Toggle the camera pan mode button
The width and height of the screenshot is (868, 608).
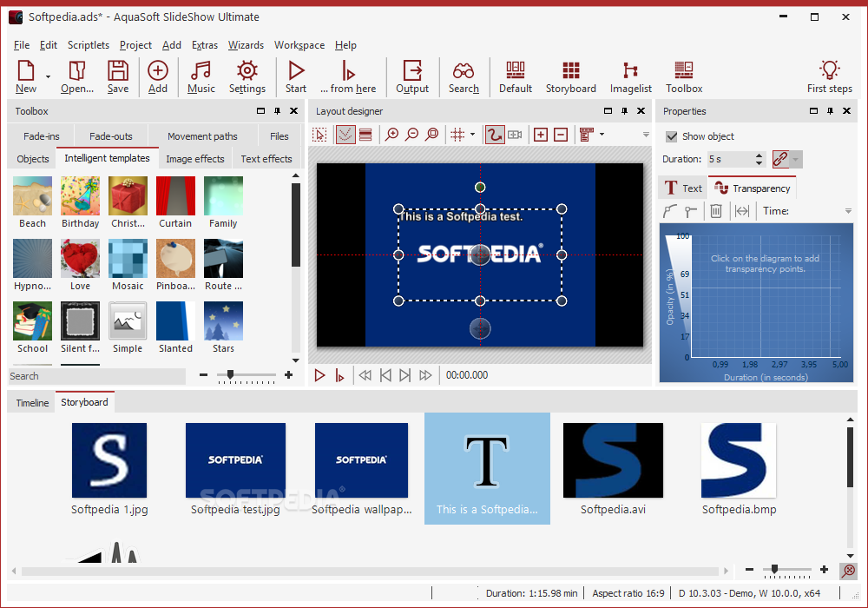515,135
